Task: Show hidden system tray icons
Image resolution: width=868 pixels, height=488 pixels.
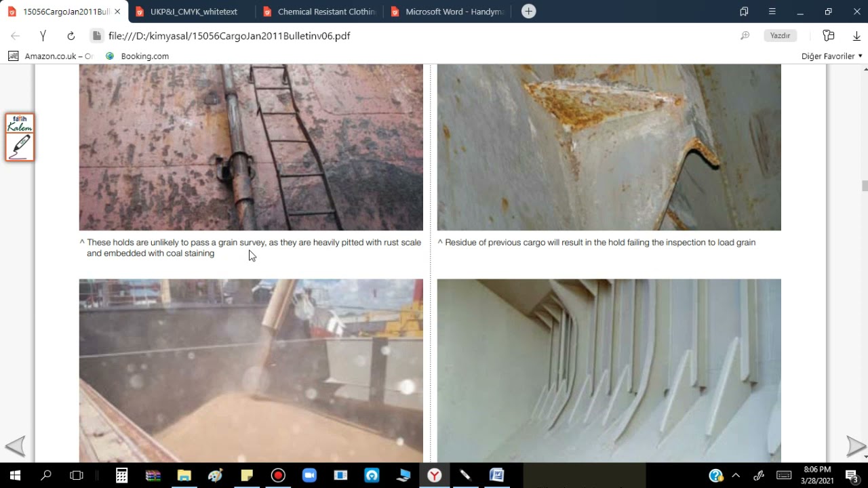Action: 736,475
